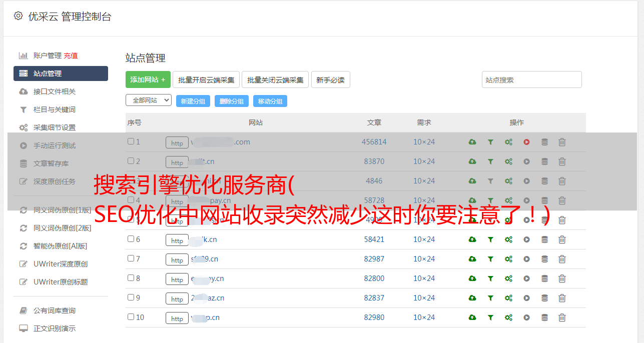Viewport: 644px width, 343px height.
Task: Open 接口文件相关 in the sidebar
Action: click(x=55, y=91)
